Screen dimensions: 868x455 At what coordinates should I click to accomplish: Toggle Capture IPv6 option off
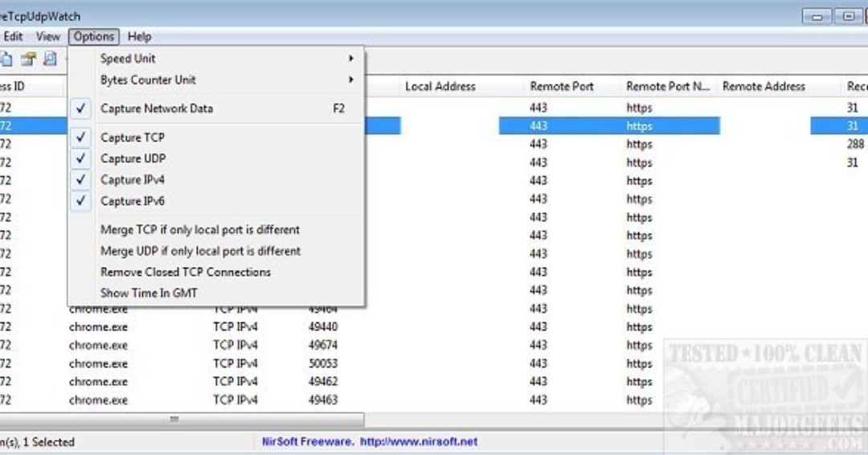point(216,201)
